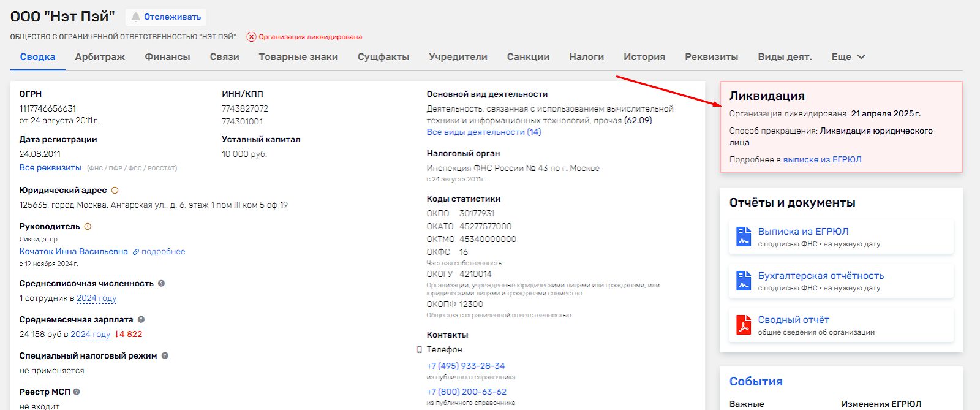Click the Кочаток Инна Васильевна link

click(x=73, y=252)
